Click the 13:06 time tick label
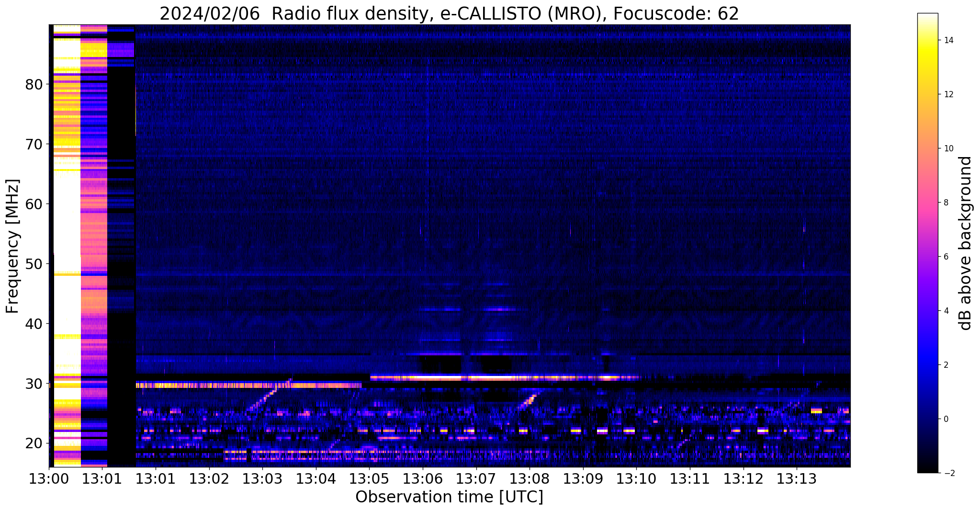This screenshot has height=511, width=980. [x=423, y=479]
